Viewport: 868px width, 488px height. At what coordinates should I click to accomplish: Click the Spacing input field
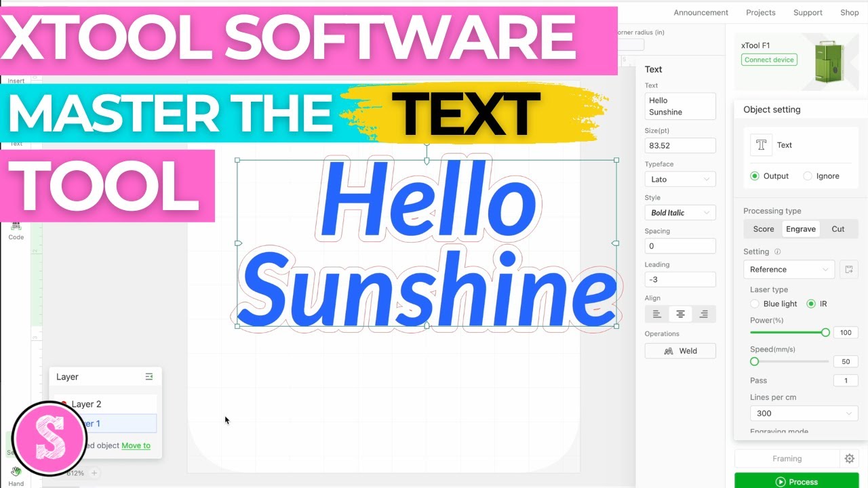[680, 246]
